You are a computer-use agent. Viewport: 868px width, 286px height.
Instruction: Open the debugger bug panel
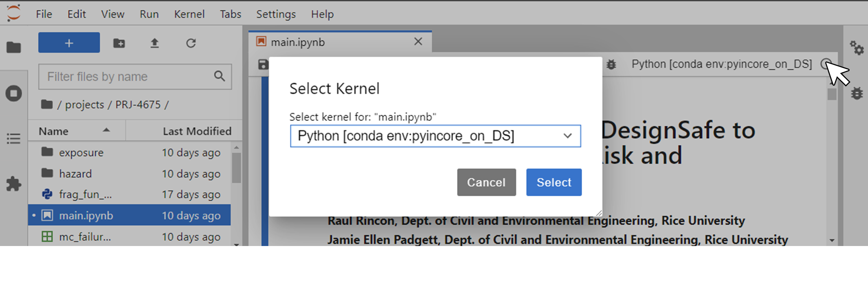click(857, 93)
